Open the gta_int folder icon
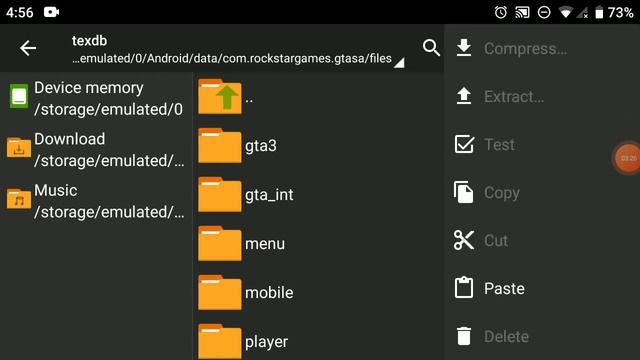The image size is (640, 360). [x=220, y=195]
